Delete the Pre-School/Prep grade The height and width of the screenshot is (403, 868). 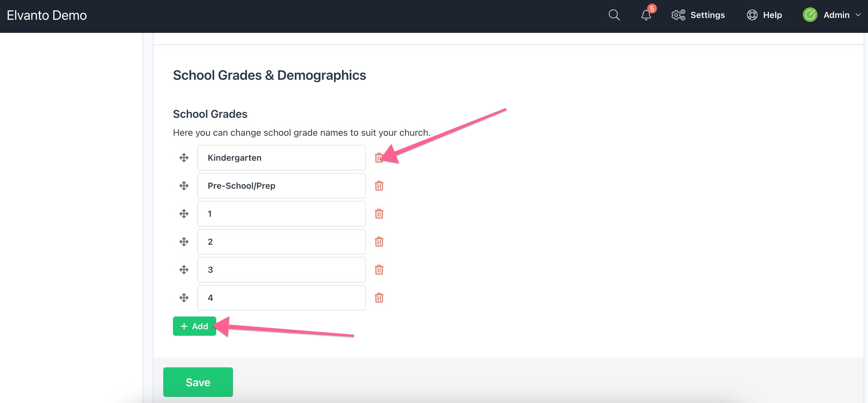(379, 185)
